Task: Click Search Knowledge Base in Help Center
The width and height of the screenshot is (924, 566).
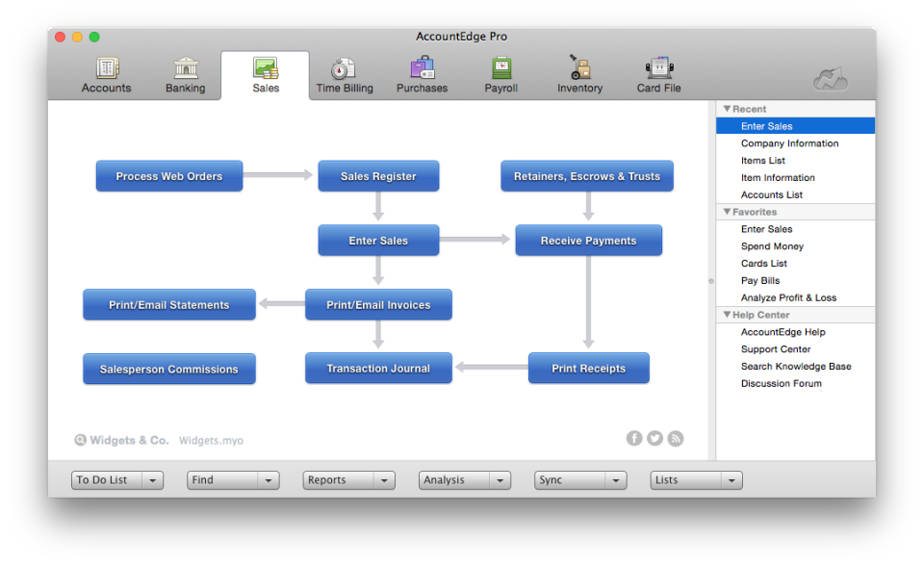Action: point(796,366)
